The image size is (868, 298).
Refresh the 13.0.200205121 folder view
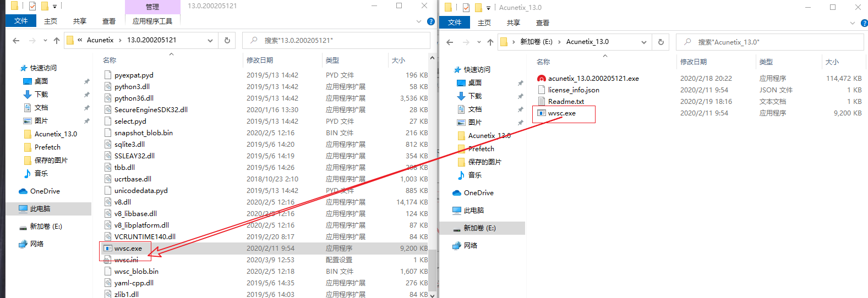pyautogui.click(x=227, y=40)
